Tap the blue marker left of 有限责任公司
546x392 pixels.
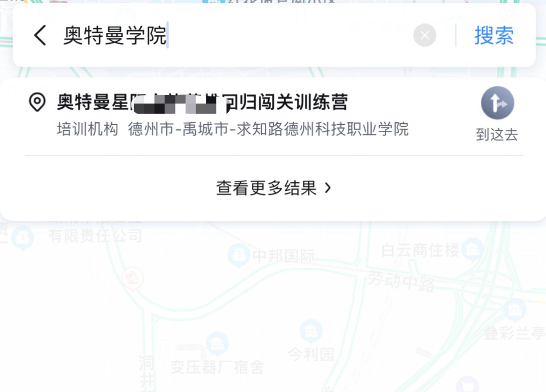(x=23, y=238)
